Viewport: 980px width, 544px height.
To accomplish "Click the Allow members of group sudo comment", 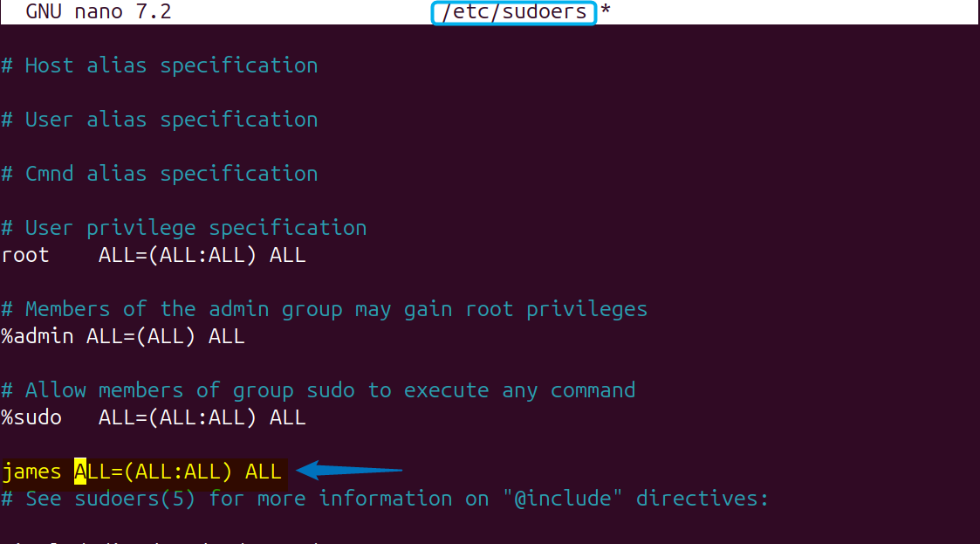I will [319, 390].
